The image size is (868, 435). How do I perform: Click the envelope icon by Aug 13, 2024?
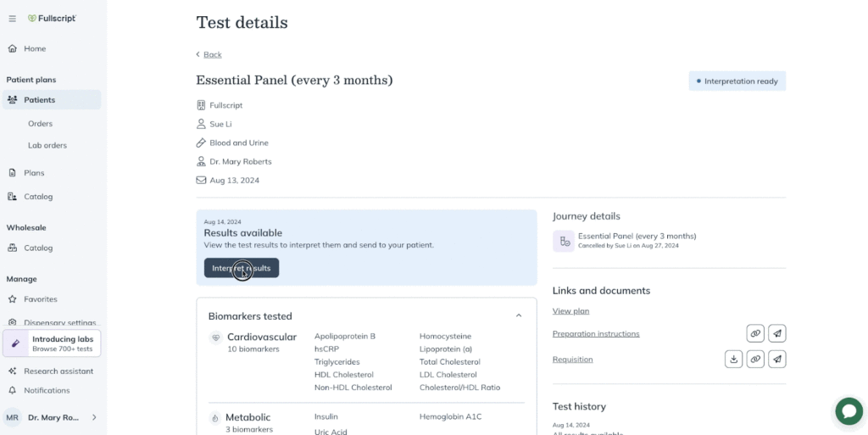201,181
